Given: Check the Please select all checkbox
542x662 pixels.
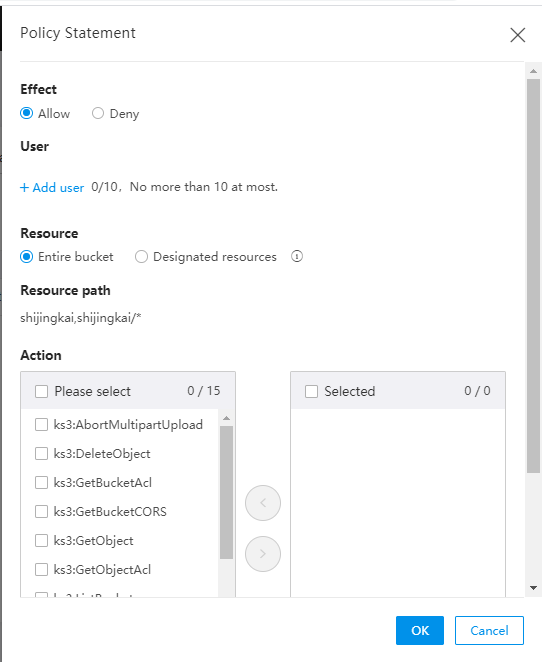Looking at the screenshot, I should (41, 391).
